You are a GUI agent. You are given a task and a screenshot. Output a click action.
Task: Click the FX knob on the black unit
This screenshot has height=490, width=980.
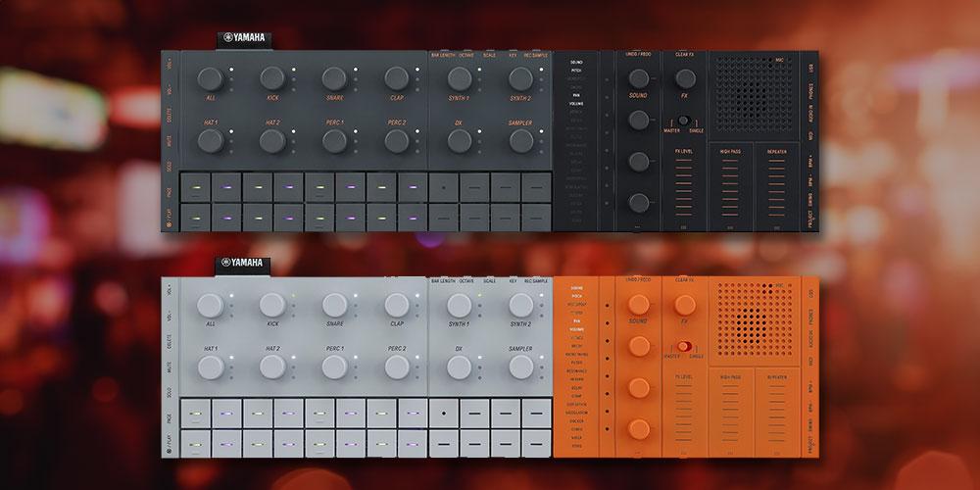pyautogui.click(x=684, y=77)
